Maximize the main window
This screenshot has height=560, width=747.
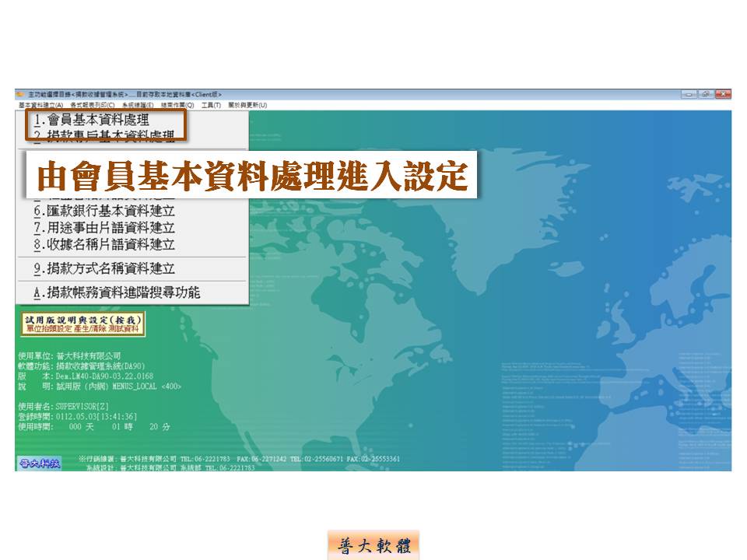coord(706,94)
